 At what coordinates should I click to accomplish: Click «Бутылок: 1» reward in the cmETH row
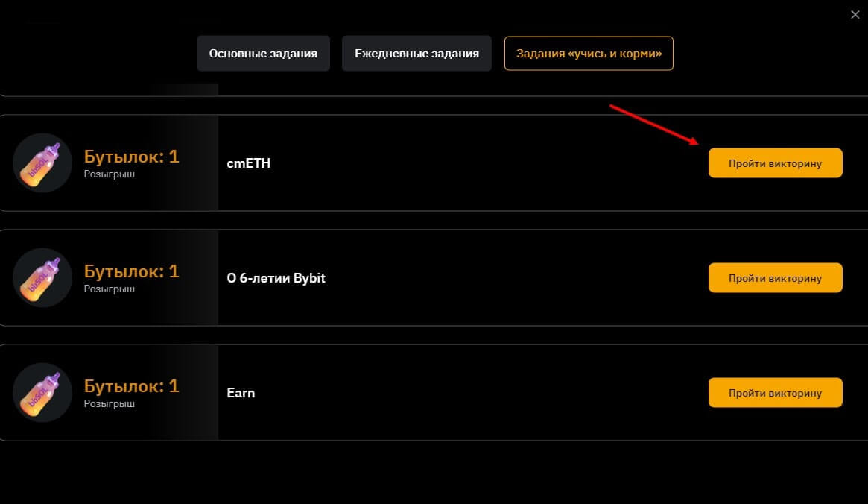tap(131, 157)
